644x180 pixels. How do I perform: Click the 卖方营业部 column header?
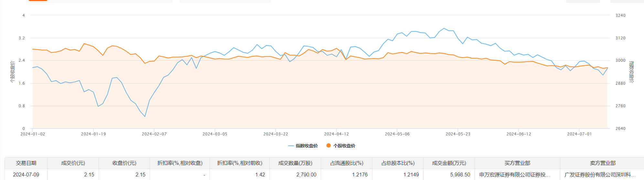coord(603,163)
